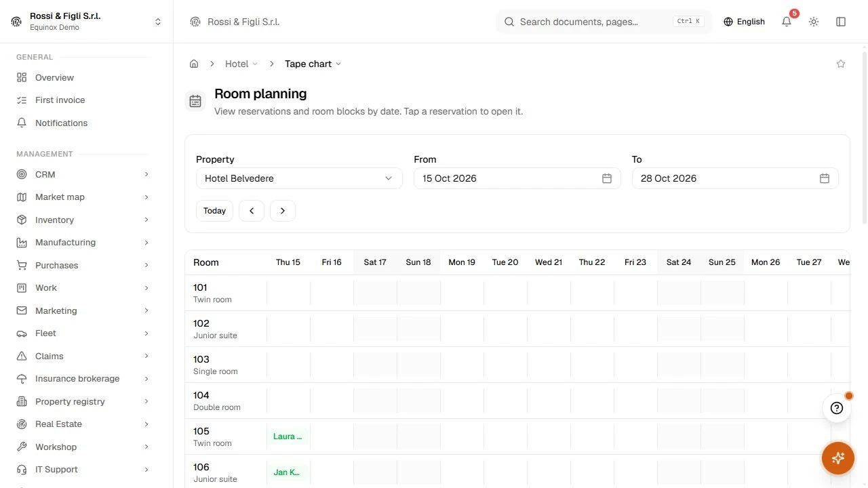Expand the Hotel breadcrumb dropdown
This screenshot has width=868, height=488.
tap(241, 64)
